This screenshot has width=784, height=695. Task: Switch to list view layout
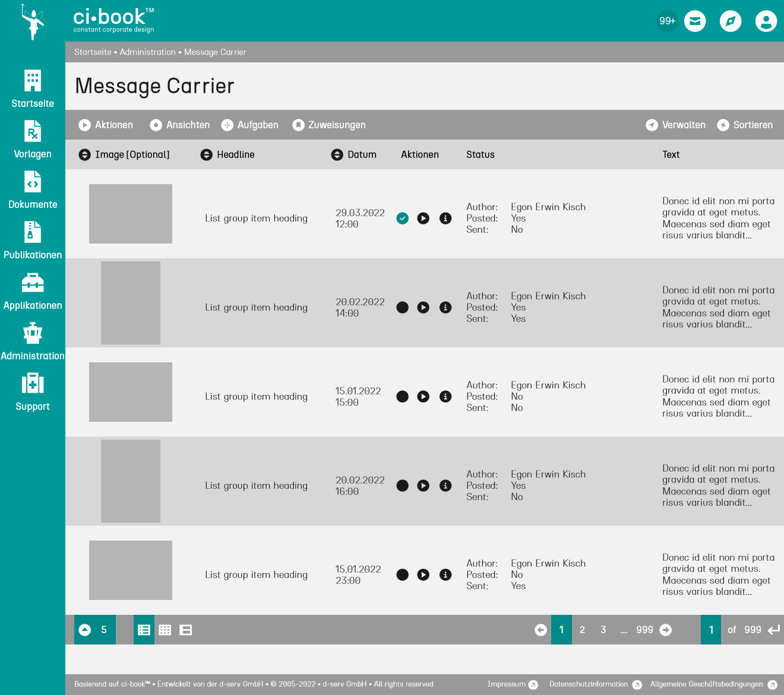(x=144, y=630)
